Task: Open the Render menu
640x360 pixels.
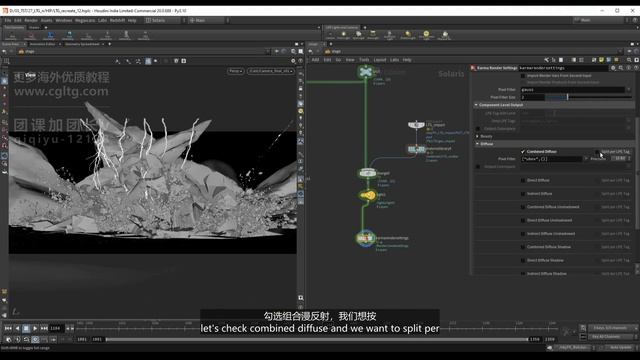Action: pyautogui.click(x=31, y=20)
